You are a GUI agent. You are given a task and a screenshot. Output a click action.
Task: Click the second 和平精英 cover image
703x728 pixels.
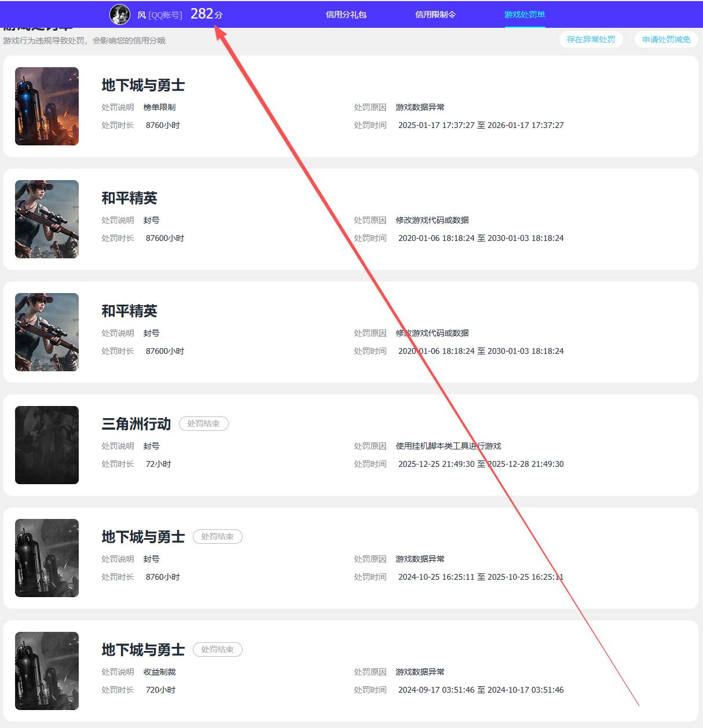tap(47, 332)
